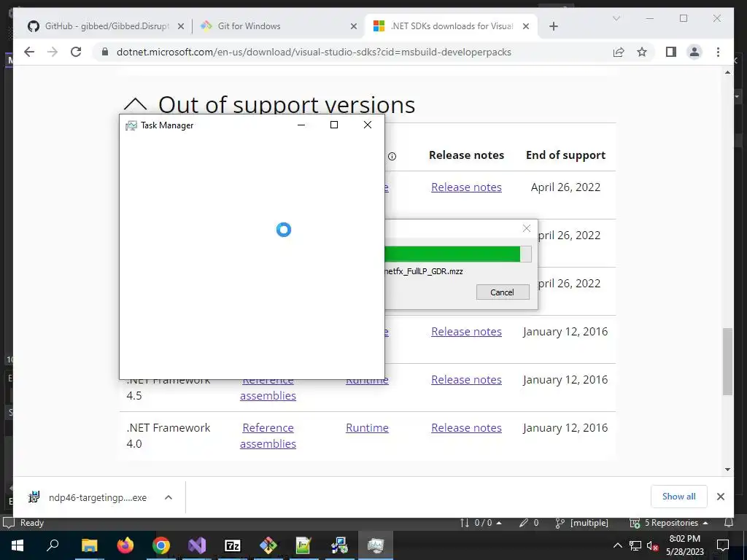
Task: Open Reference assemblies for .NET Framework 4.0
Action: [x=268, y=436]
